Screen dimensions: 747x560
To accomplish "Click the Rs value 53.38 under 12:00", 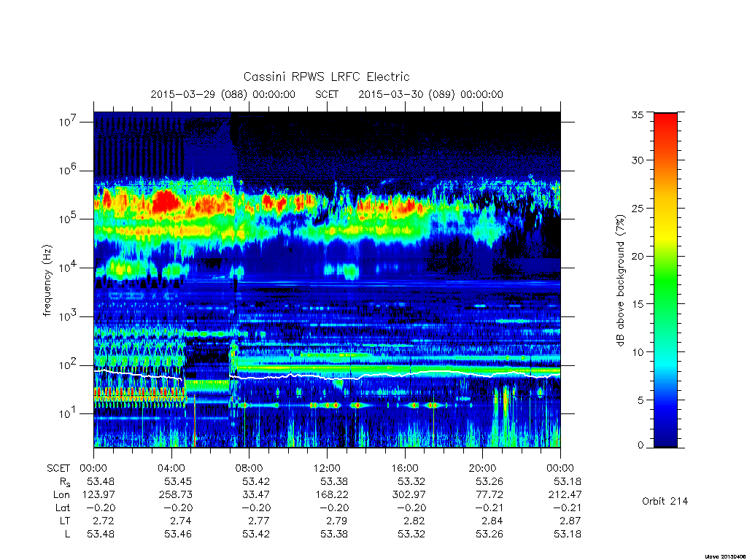I will (x=334, y=481).
